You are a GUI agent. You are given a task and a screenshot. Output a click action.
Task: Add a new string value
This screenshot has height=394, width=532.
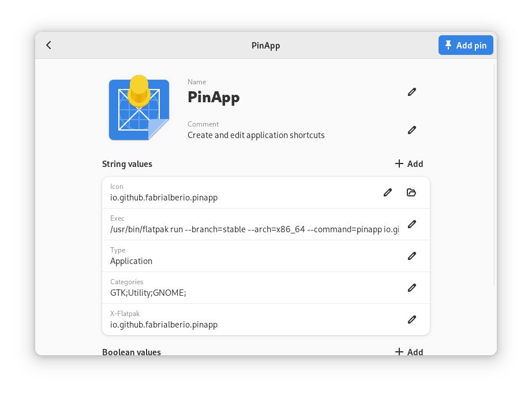pyautogui.click(x=409, y=163)
